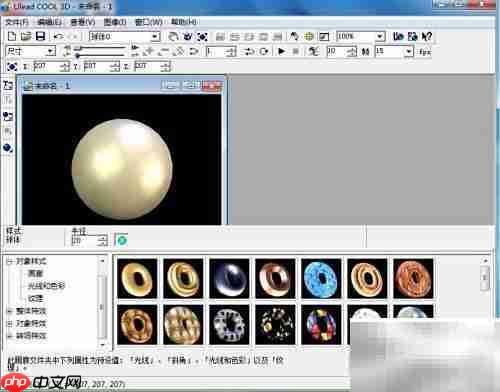Open the 100% zoom level dropdown
Image resolution: width=500 pixels, height=392 pixels.
click(361, 36)
